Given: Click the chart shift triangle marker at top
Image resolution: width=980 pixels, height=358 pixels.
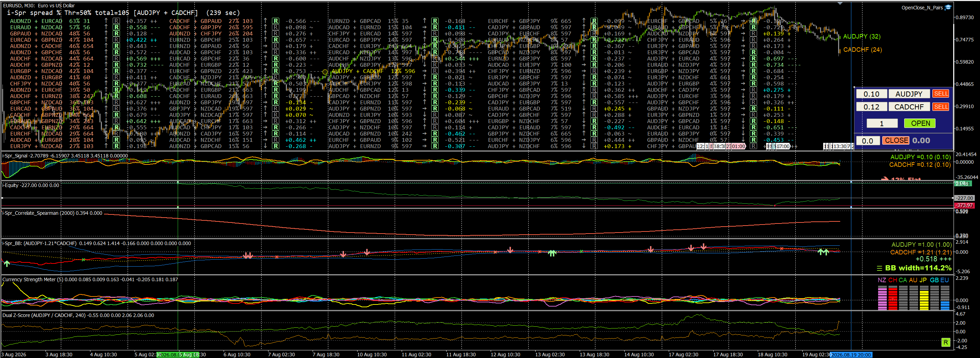Looking at the screenshot, I should click(840, 3).
